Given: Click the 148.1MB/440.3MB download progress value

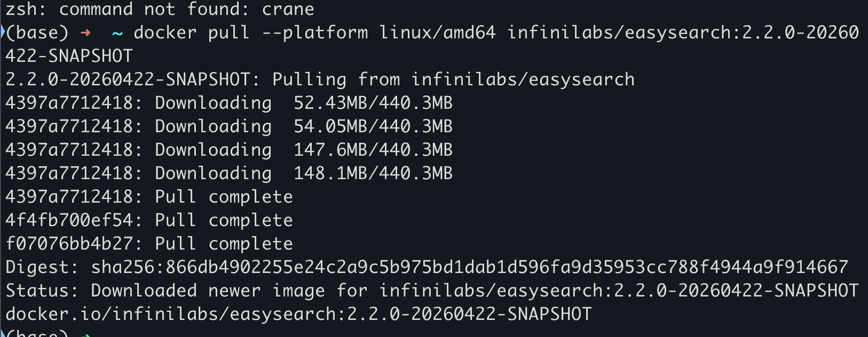Looking at the screenshot, I should 373,174.
